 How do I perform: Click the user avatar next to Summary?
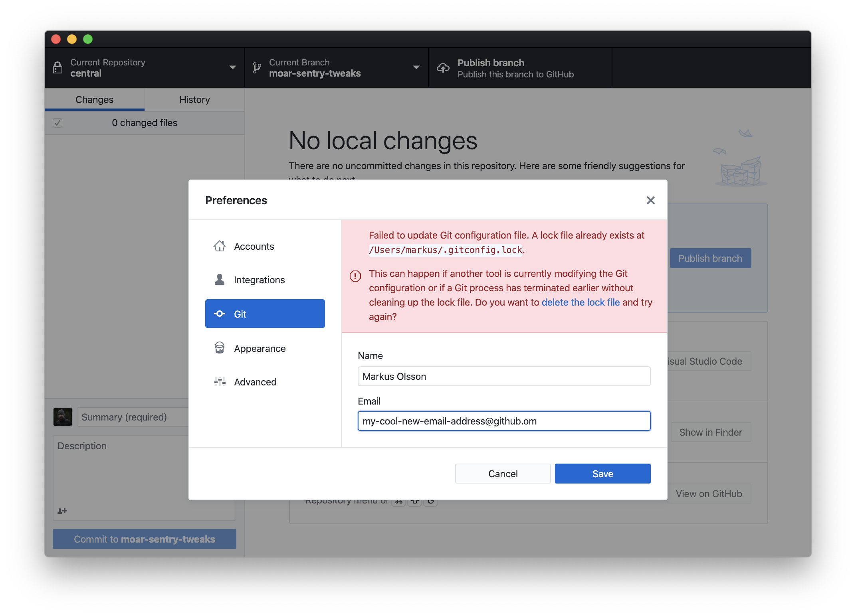(63, 417)
